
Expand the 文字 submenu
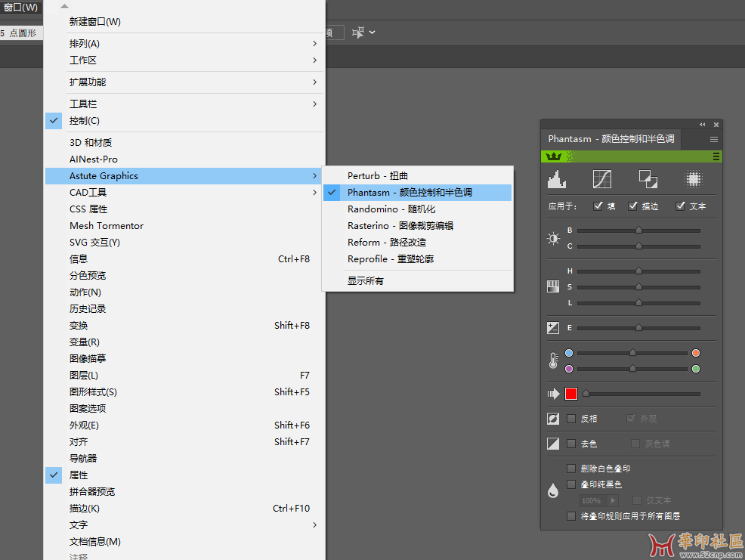[x=185, y=524]
